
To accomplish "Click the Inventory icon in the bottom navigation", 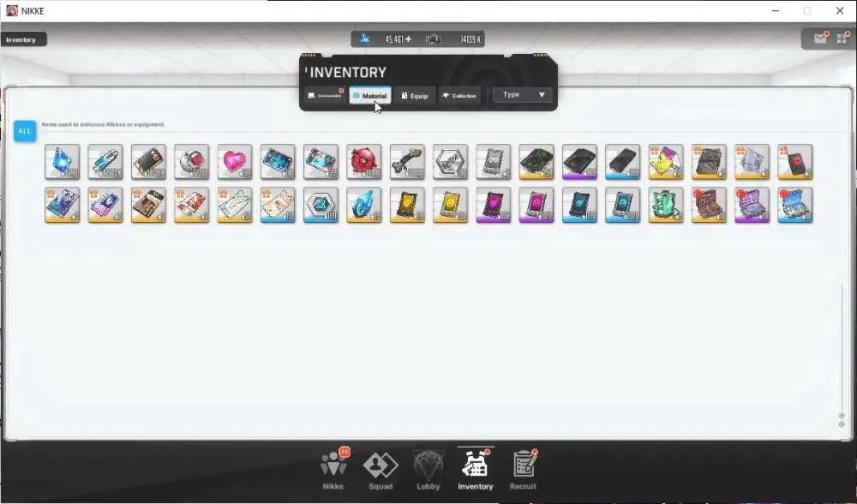I will pyautogui.click(x=476, y=470).
